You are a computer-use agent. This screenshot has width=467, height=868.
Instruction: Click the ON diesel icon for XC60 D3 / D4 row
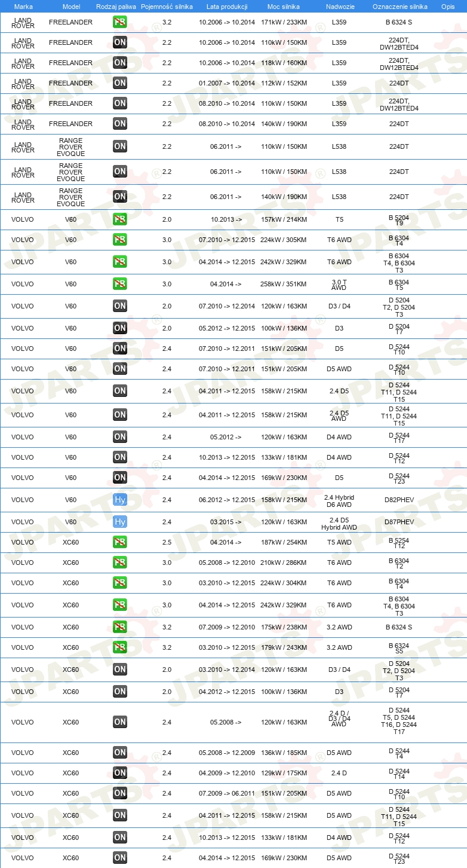pyautogui.click(x=120, y=670)
